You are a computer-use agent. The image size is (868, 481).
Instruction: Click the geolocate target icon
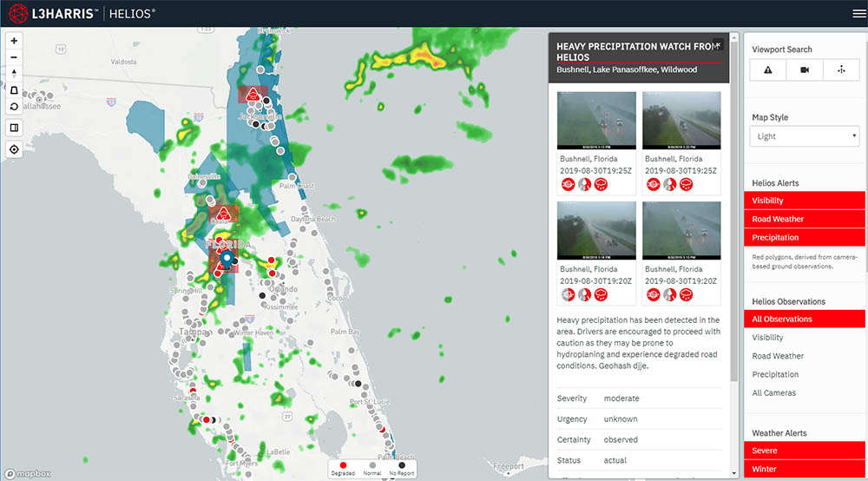(14, 149)
